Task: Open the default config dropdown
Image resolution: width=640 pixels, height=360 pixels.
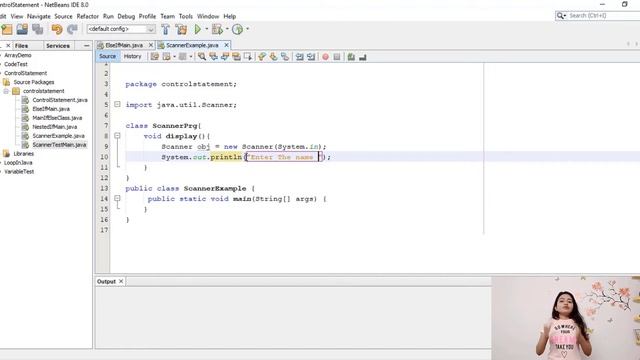Action: point(151,29)
